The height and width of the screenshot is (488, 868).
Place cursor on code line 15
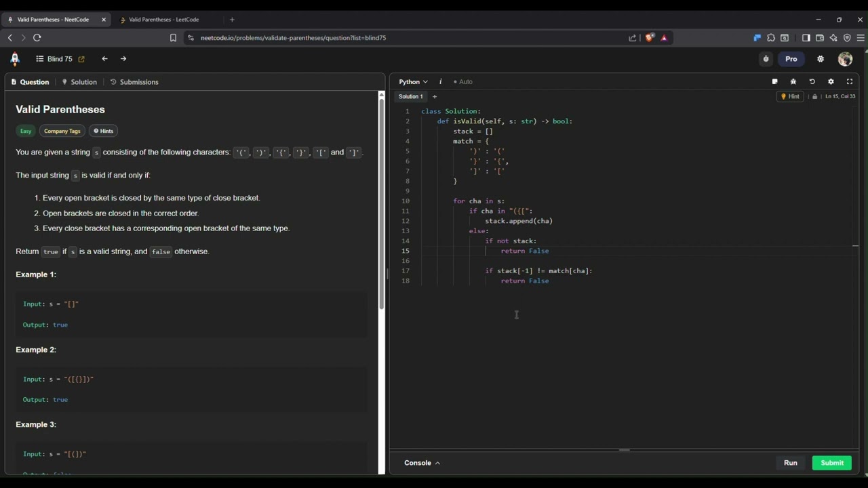point(637,251)
